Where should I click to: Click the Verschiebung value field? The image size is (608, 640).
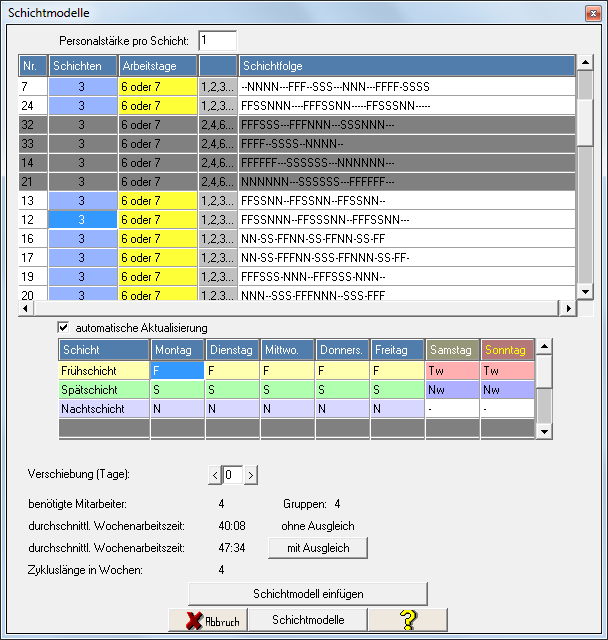pyautogui.click(x=231, y=474)
